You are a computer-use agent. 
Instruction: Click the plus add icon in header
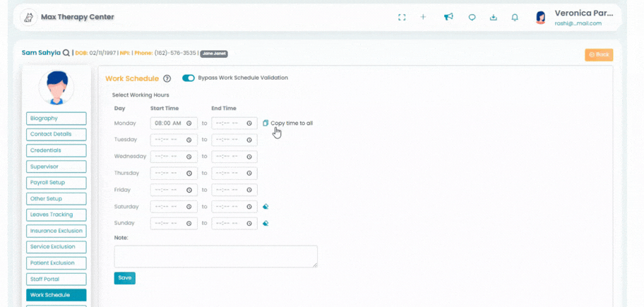(423, 17)
